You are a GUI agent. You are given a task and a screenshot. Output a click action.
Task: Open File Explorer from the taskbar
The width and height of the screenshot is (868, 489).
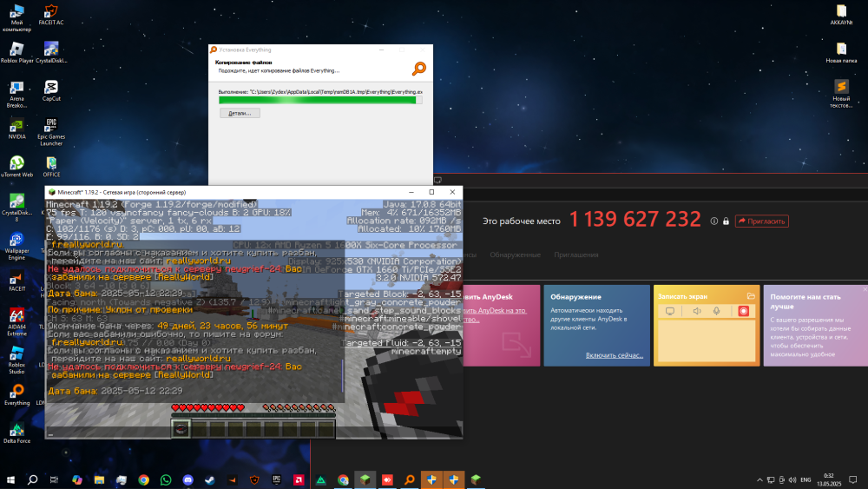pos(99,479)
